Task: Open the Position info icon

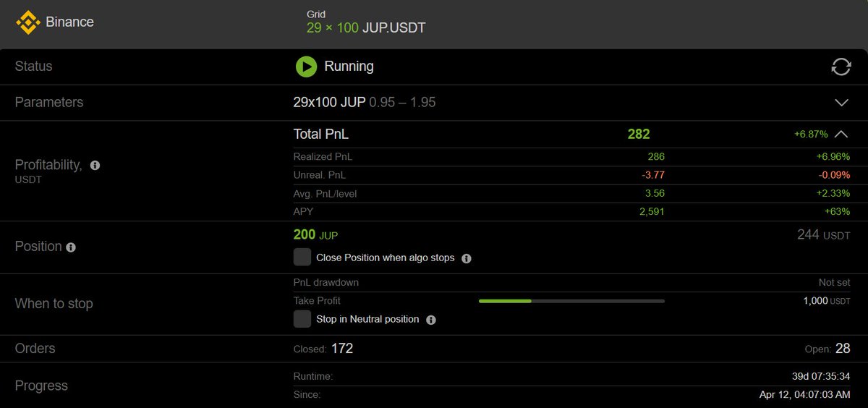Action: [x=71, y=247]
